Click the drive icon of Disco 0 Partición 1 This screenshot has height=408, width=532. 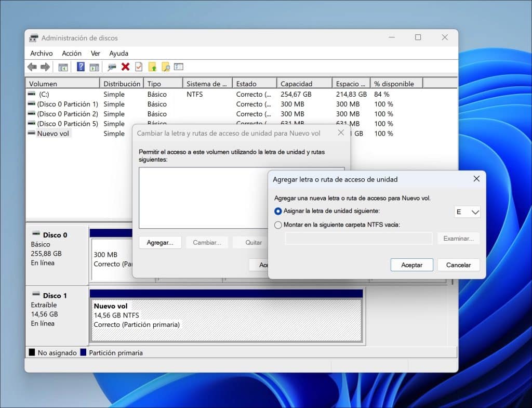(x=32, y=103)
